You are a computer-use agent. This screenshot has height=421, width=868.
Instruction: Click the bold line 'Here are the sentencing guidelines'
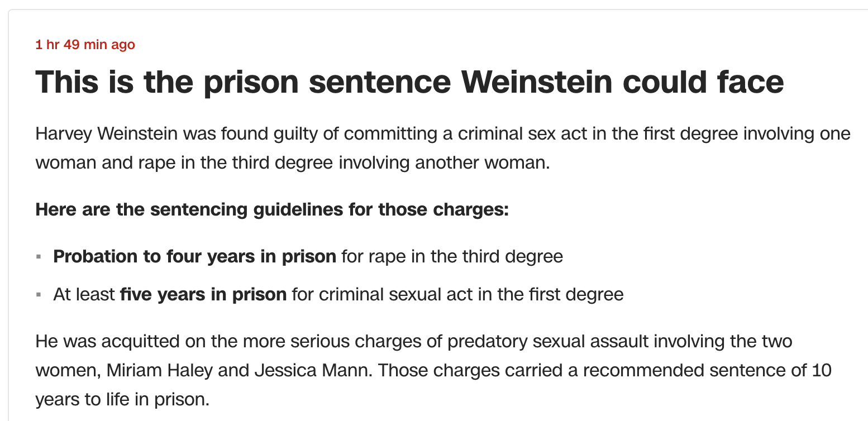pos(272,210)
